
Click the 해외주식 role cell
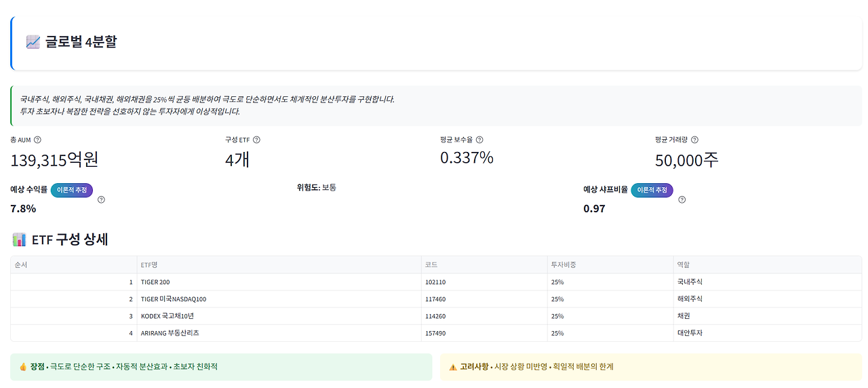[768, 298]
